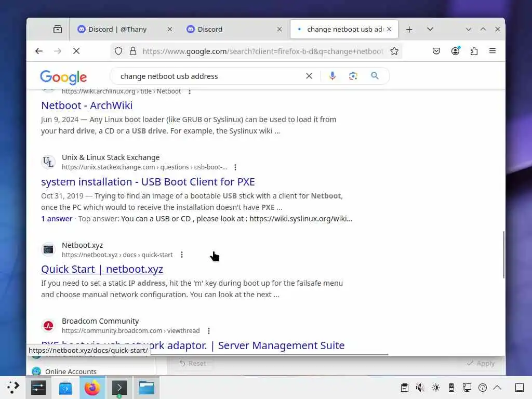The height and width of the screenshot is (399, 532).
Task: Open the extensions puzzle menu
Action: point(474,51)
